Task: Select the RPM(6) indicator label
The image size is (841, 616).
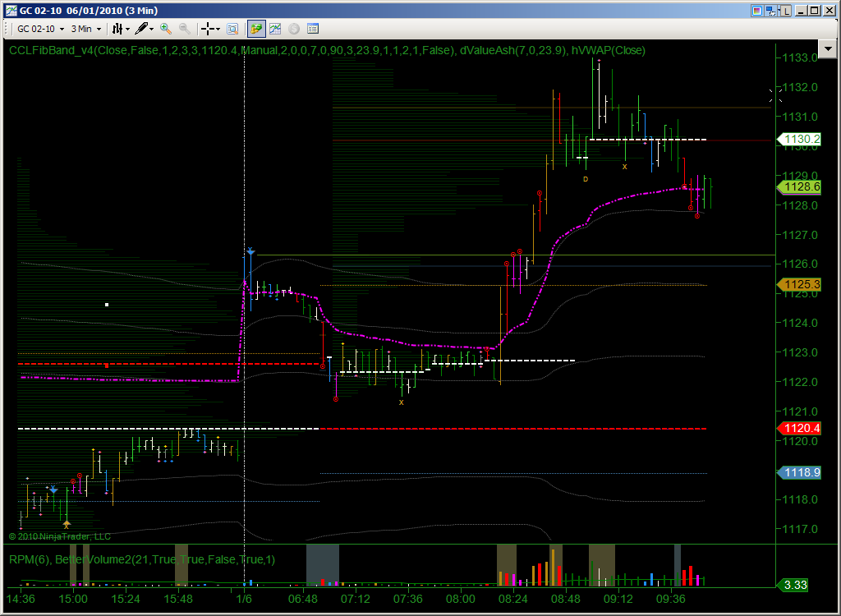Action: [x=29, y=559]
